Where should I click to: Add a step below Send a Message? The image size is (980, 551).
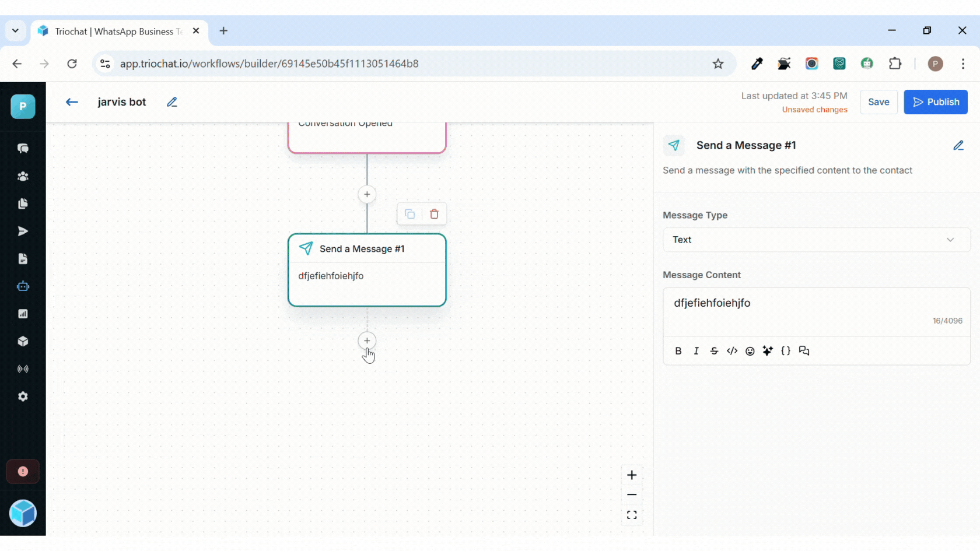click(x=367, y=341)
